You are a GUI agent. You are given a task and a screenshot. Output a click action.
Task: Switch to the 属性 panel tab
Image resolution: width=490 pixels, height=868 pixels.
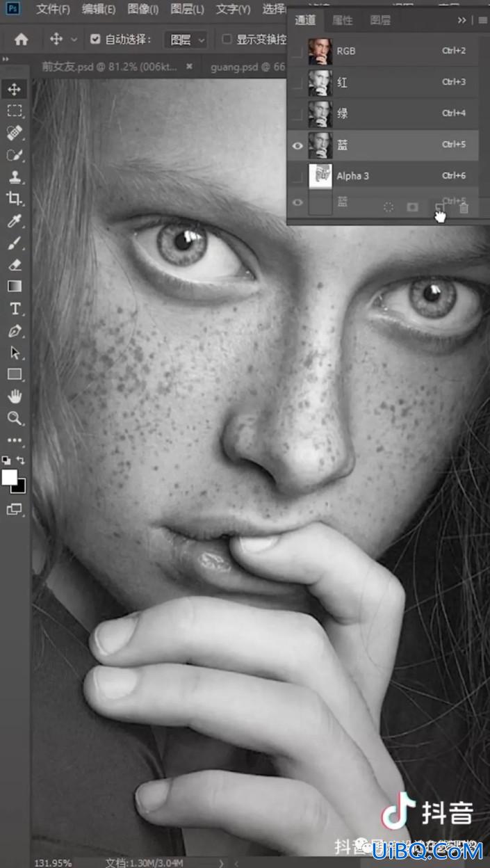coord(342,20)
